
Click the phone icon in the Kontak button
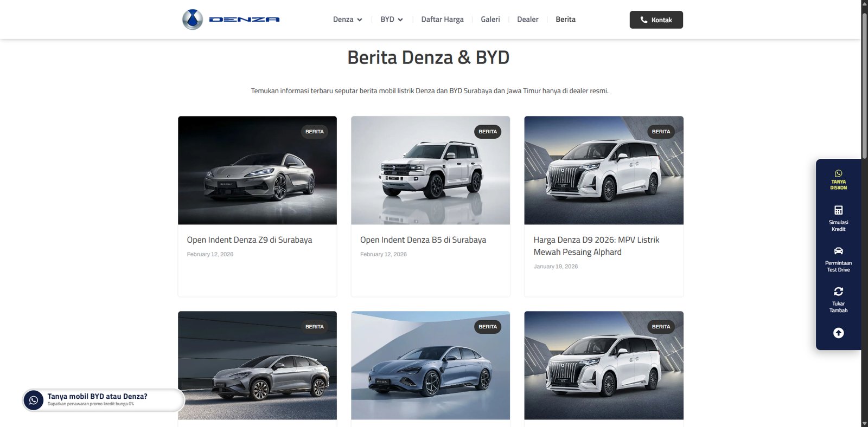[644, 20]
